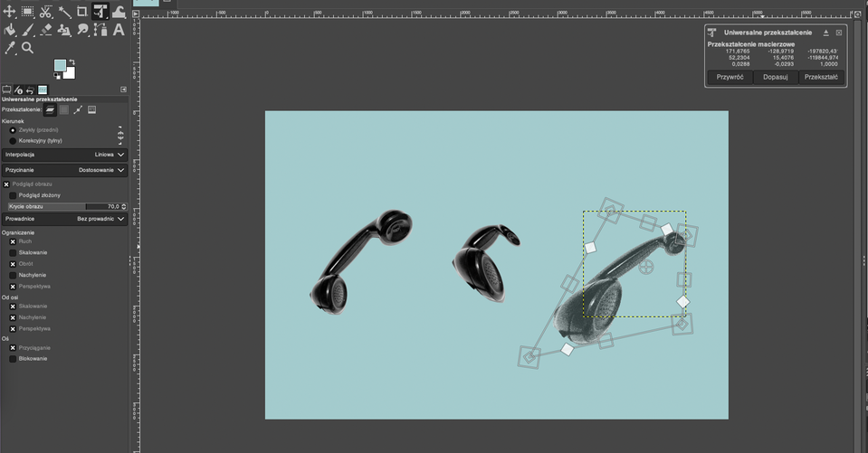Viewport: 868px width, 453px height.
Task: Click the foreground color swatch
Action: [60, 66]
